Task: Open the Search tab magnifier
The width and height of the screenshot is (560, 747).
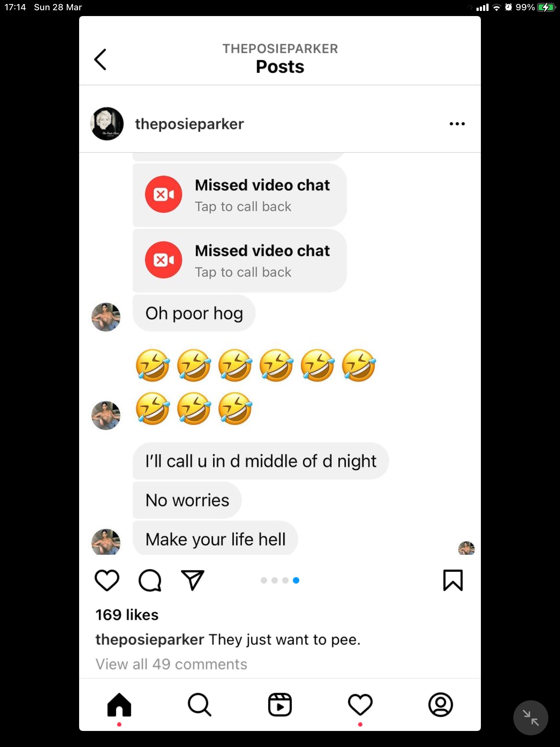Action: click(199, 705)
